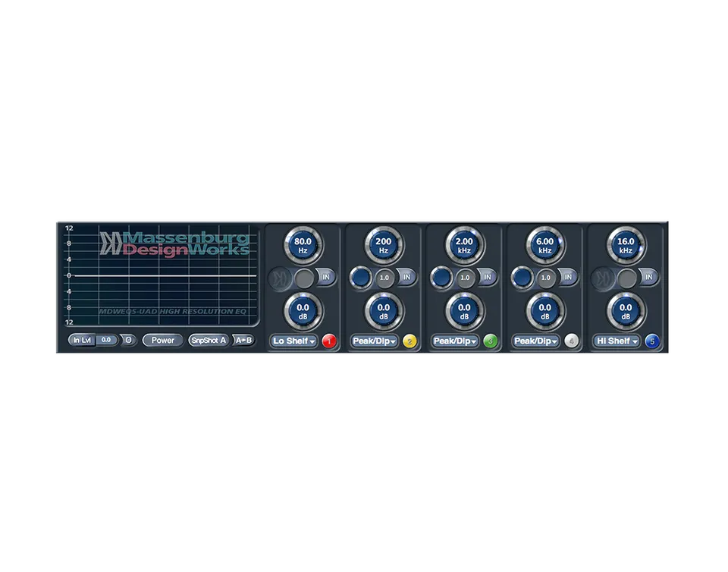Click the blue band 5 button
Viewport: 728px width, 572px height.
(x=652, y=341)
